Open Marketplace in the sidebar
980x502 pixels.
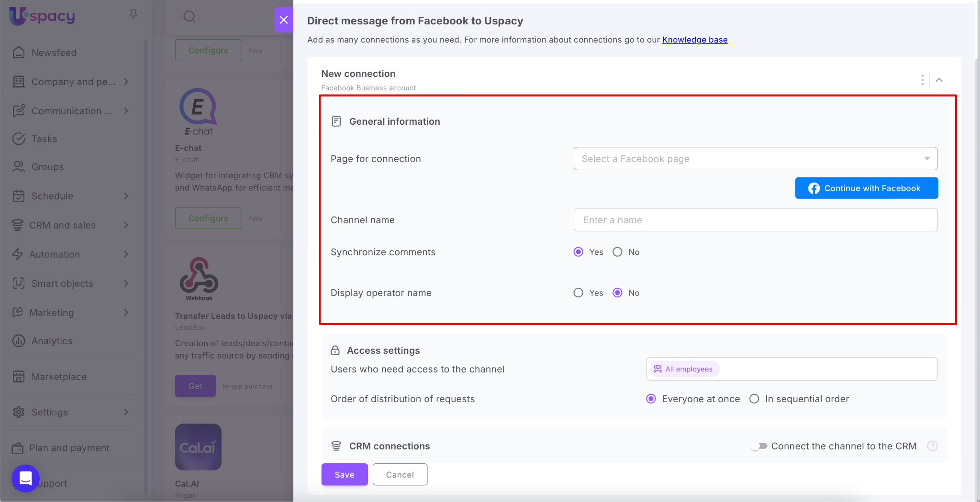[x=59, y=377]
